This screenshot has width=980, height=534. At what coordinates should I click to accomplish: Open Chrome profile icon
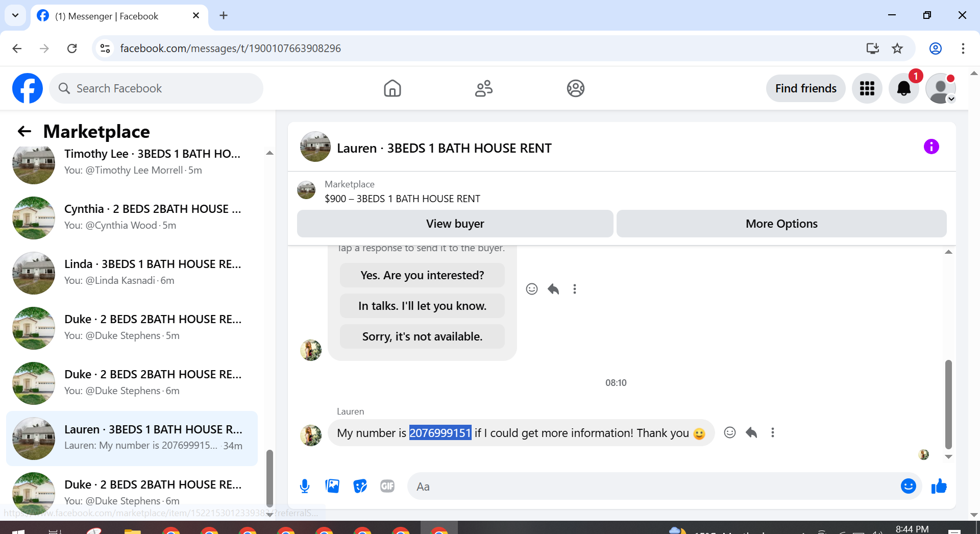pyautogui.click(x=935, y=48)
